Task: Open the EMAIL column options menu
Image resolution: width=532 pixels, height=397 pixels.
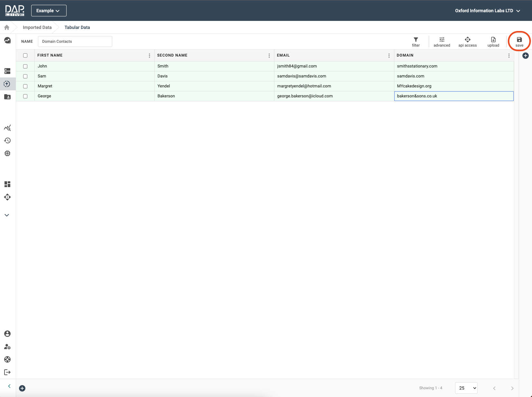Action: 389,56
